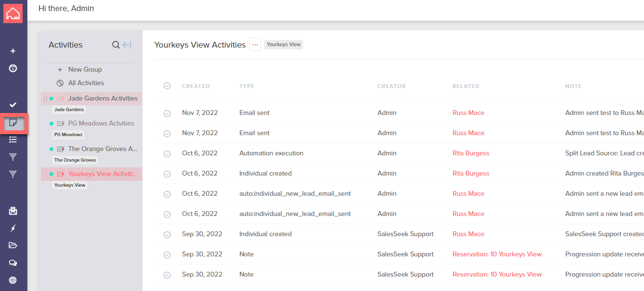Click 'Yourkeys View Activities' page title

(200, 45)
